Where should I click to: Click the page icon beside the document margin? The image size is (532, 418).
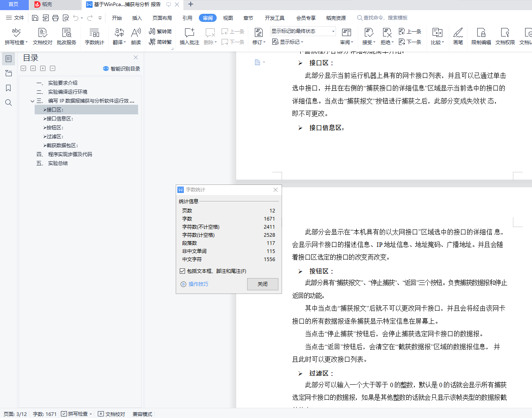[x=257, y=62]
